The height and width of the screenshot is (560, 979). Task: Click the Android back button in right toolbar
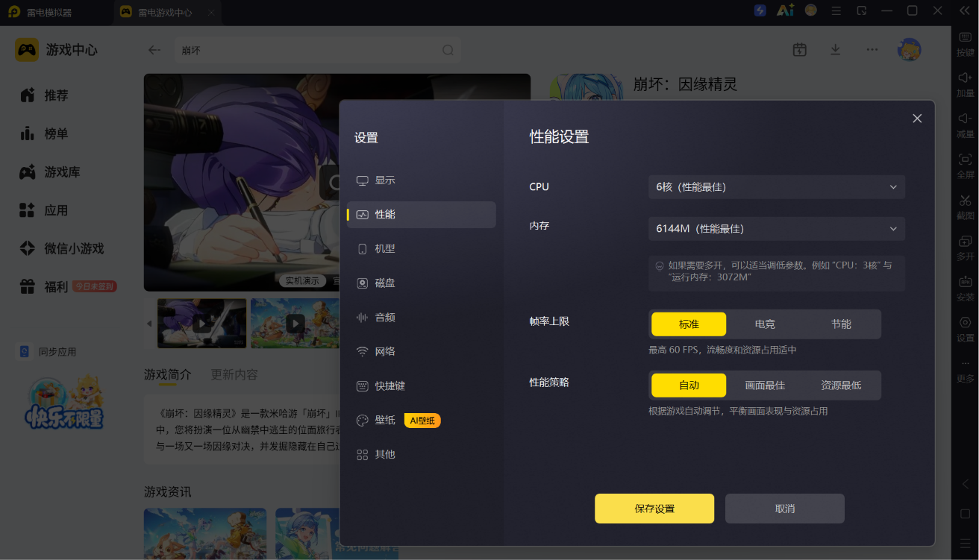pos(966,485)
